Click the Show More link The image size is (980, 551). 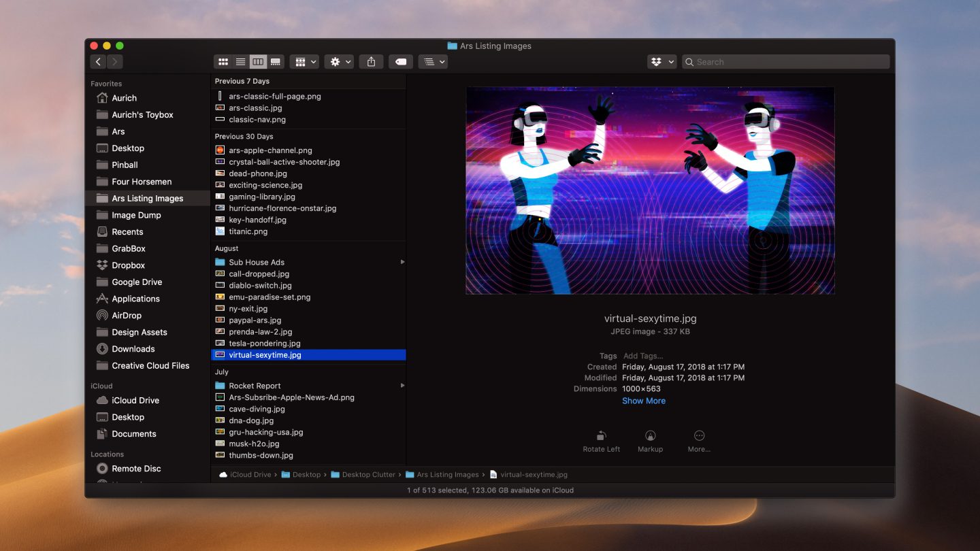(643, 401)
